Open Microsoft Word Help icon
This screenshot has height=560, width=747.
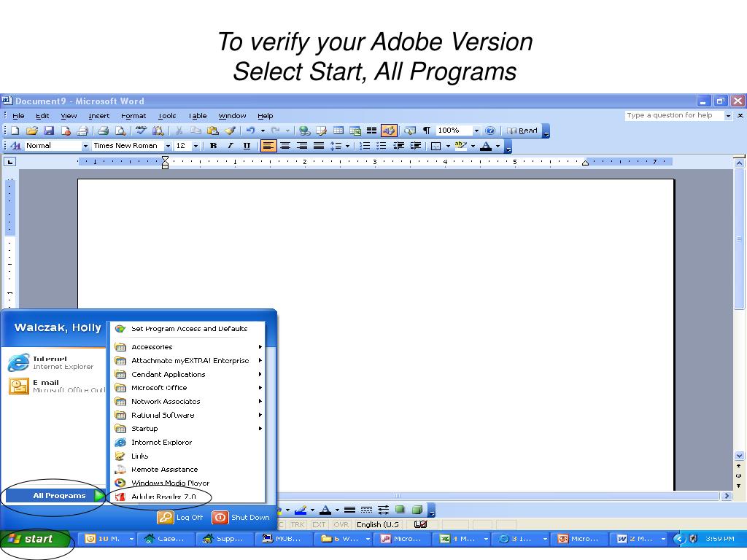point(489,131)
